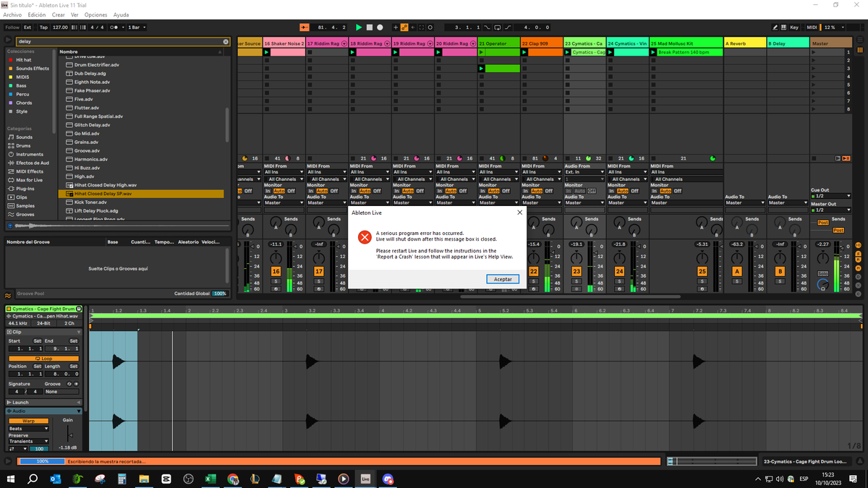Click the Windows Start button
868x488 pixels.
[11, 479]
